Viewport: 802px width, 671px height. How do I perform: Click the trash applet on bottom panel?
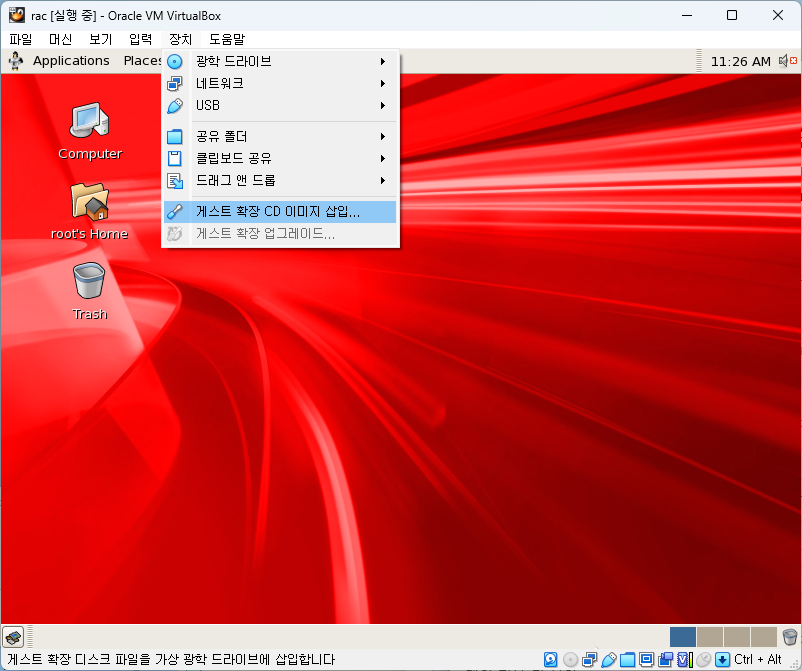click(790, 637)
